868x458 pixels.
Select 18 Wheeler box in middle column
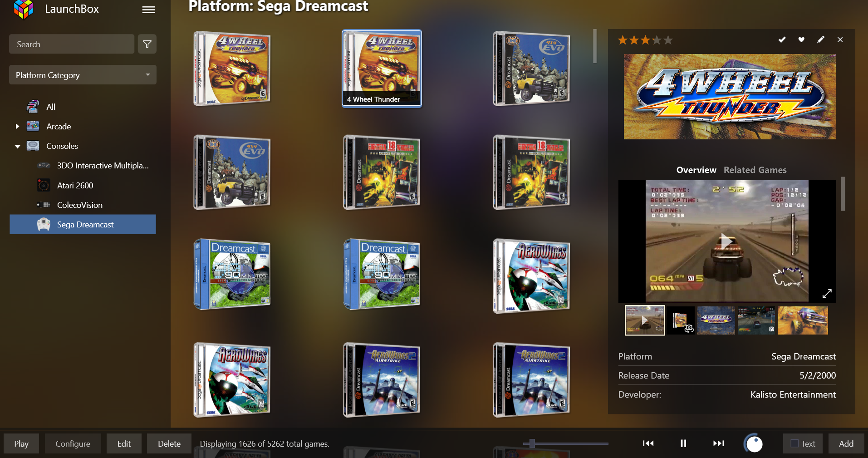point(382,172)
